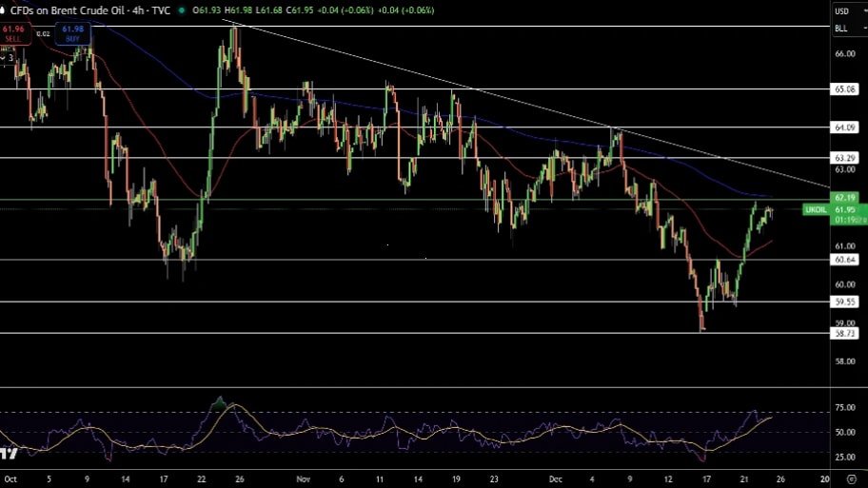The height and width of the screenshot is (488, 868).
Task: Open the USD currency dropdown
Action: click(x=841, y=10)
